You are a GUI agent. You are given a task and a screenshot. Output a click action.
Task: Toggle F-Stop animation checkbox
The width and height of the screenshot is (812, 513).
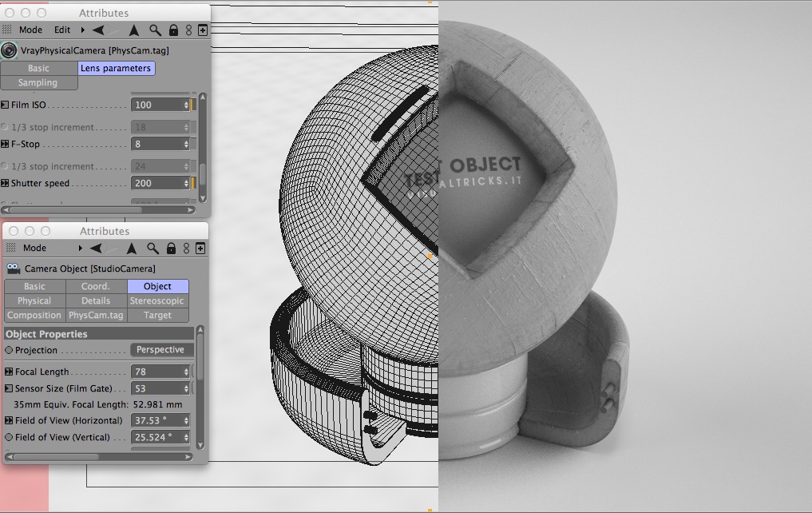tap(5, 144)
